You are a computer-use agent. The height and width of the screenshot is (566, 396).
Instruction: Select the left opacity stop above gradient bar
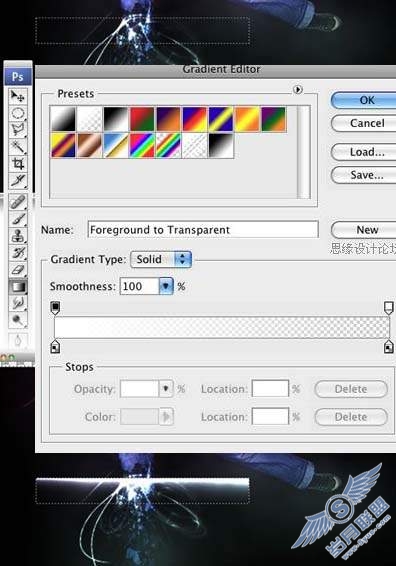[55, 308]
